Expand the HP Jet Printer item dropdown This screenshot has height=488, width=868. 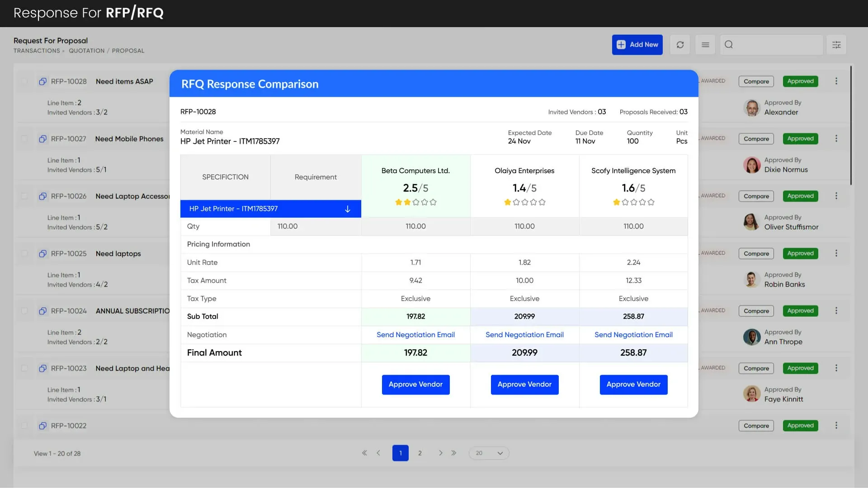tap(347, 209)
